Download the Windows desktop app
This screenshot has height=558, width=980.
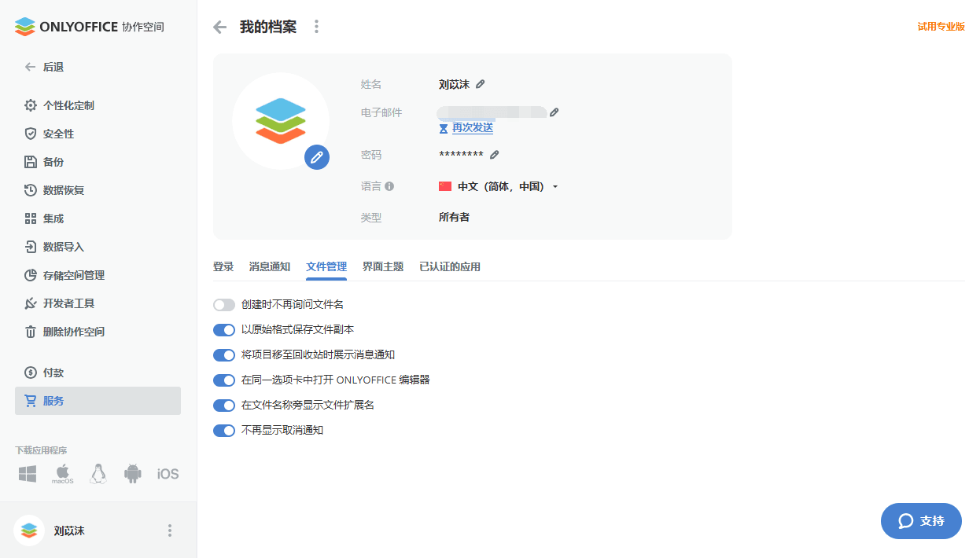(28, 474)
